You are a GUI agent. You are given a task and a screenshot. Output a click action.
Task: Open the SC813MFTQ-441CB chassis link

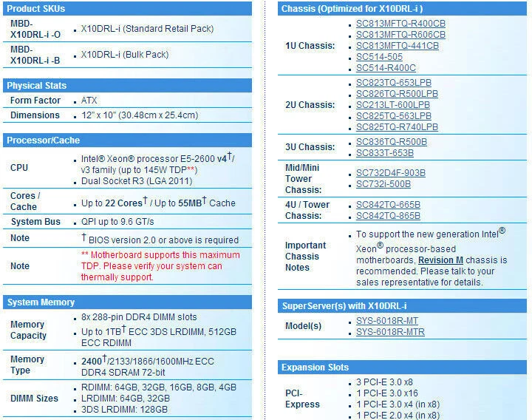(397, 46)
